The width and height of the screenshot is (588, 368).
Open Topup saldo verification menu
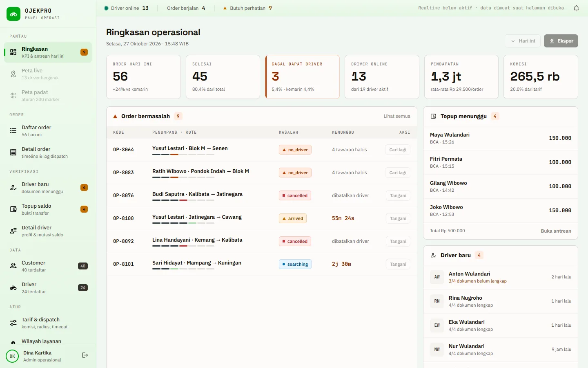click(48, 209)
